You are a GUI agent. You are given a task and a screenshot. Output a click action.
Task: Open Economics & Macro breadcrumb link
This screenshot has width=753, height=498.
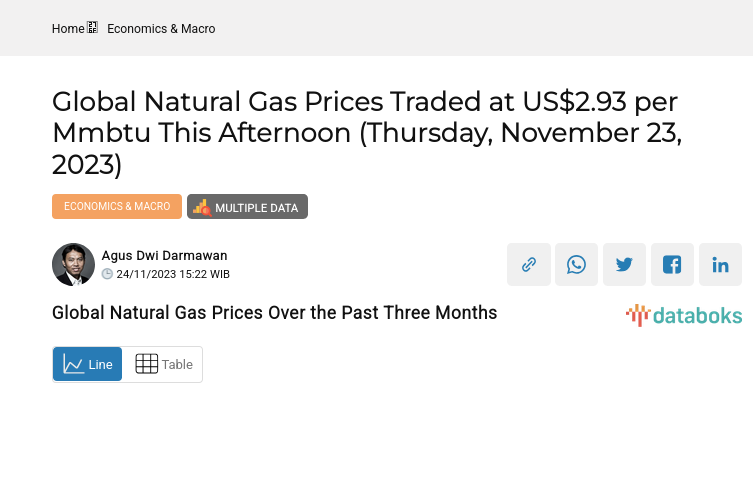pos(161,29)
